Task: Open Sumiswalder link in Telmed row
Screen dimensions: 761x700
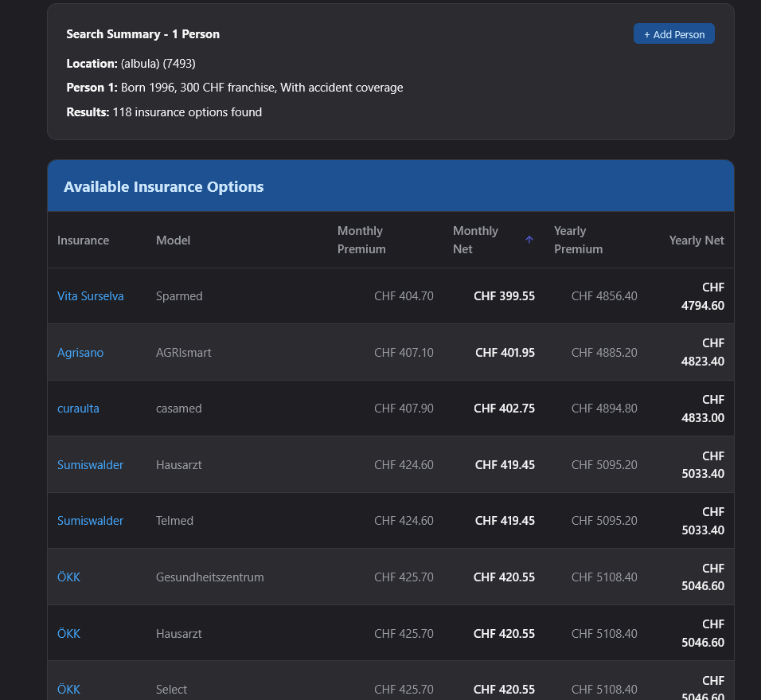Action: pyautogui.click(x=90, y=521)
